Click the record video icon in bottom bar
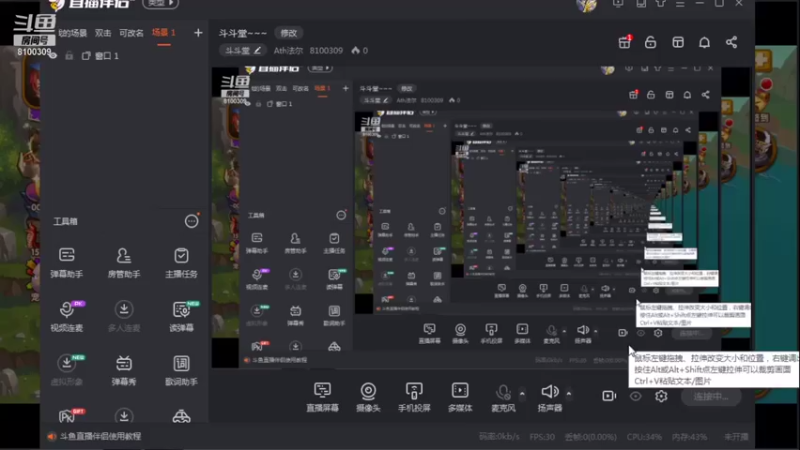Viewport: 800px width, 450px height. [x=609, y=396]
